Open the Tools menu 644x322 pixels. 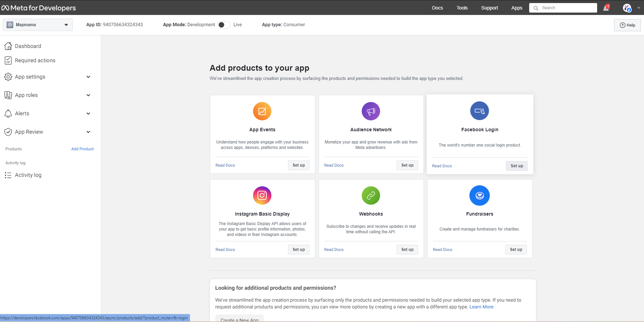pyautogui.click(x=462, y=8)
